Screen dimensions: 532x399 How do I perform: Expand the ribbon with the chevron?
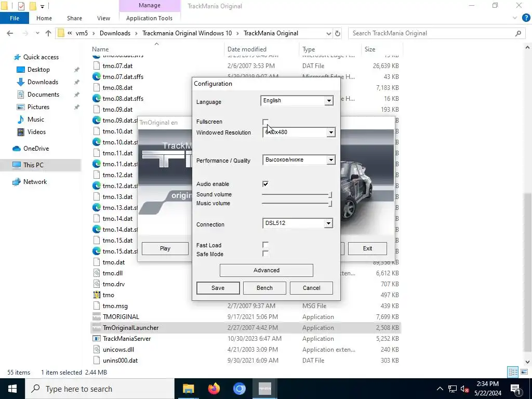point(515,18)
